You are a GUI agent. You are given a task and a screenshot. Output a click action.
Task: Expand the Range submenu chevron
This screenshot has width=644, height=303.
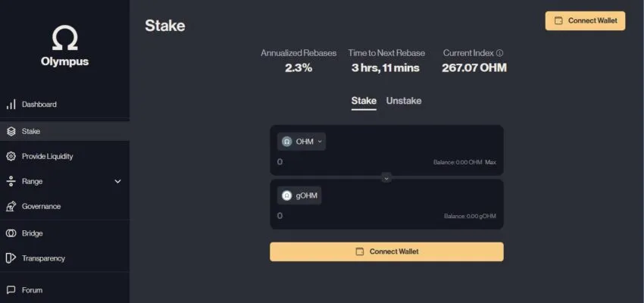(117, 182)
